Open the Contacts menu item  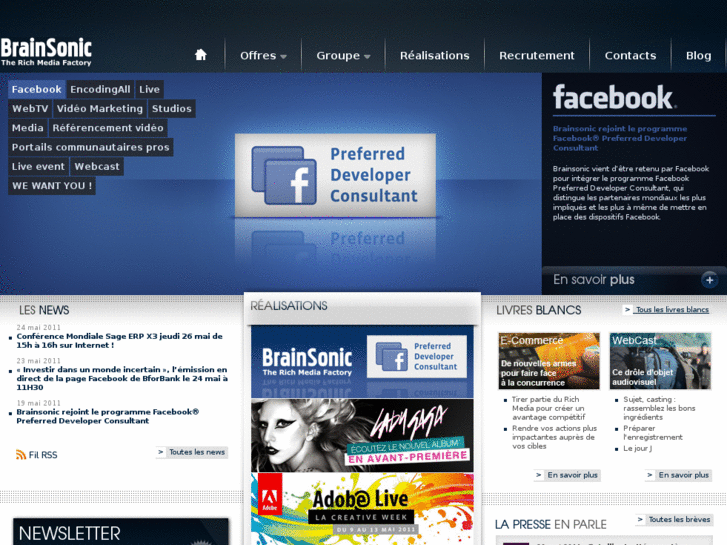pyautogui.click(x=631, y=56)
